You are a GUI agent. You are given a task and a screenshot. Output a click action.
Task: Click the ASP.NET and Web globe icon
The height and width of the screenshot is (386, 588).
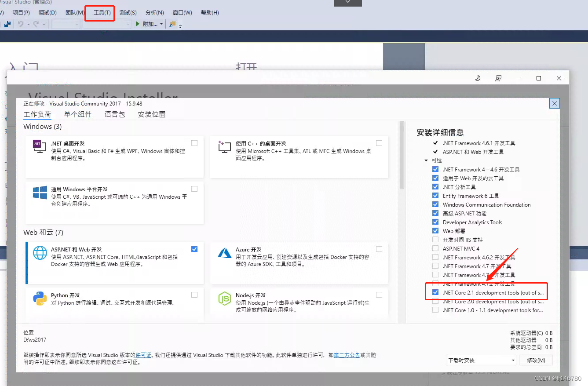click(40, 253)
